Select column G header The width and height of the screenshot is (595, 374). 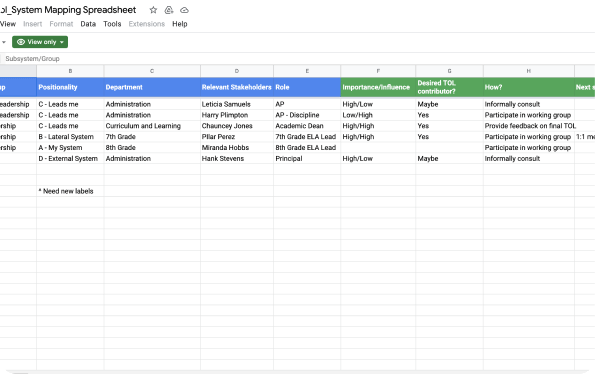coord(449,71)
